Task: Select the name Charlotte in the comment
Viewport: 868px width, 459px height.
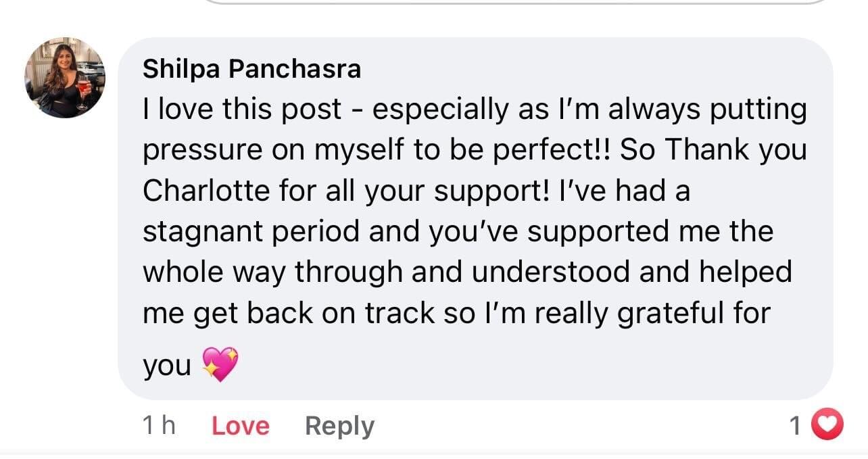Action: pyautogui.click(x=206, y=191)
